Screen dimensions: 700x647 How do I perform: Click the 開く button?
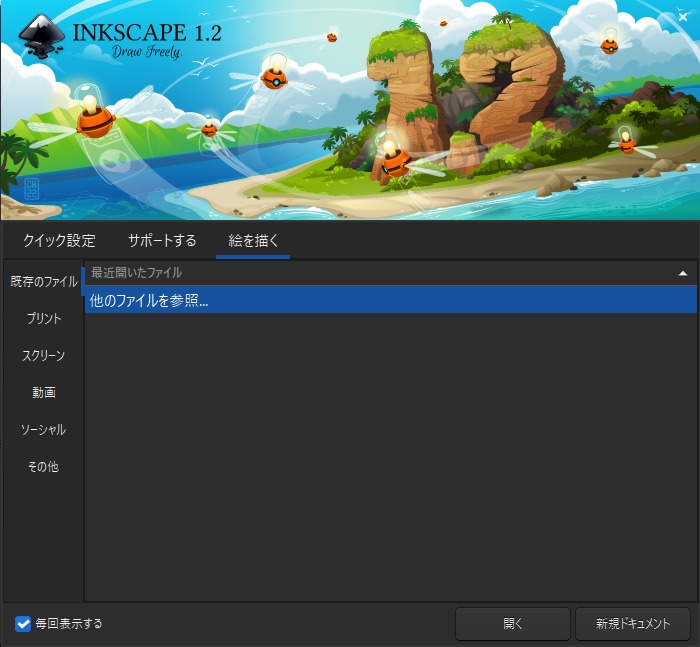[512, 624]
